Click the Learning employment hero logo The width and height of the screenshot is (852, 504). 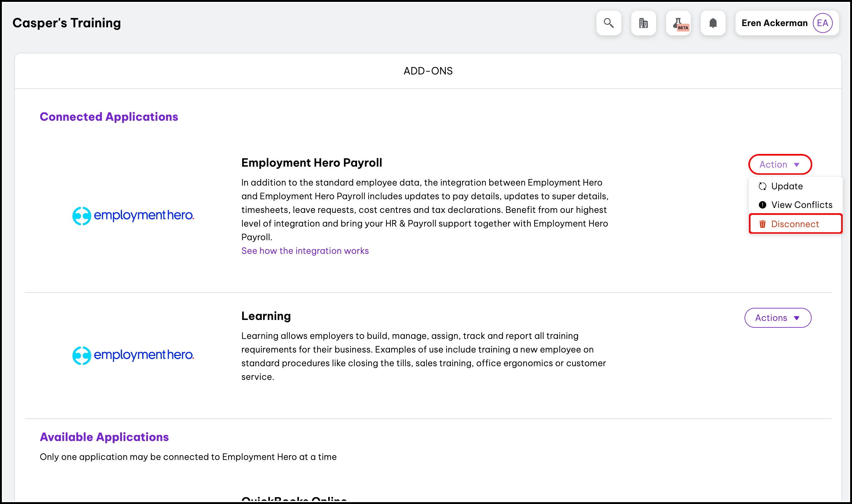coord(133,355)
